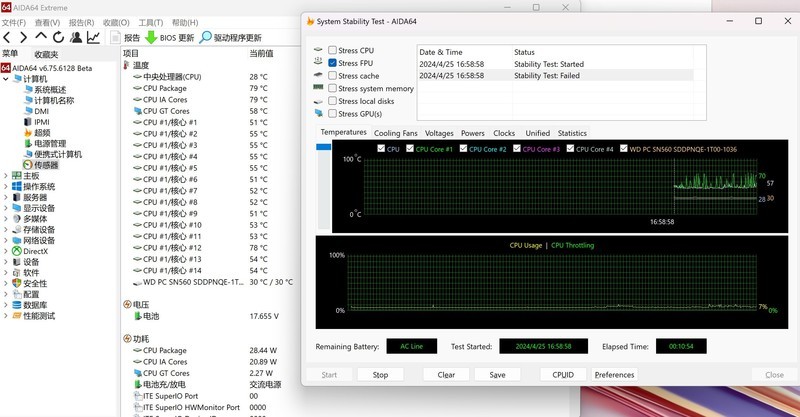This screenshot has width=800, height=417.
Task: Click the CPUID button
Action: tap(563, 375)
